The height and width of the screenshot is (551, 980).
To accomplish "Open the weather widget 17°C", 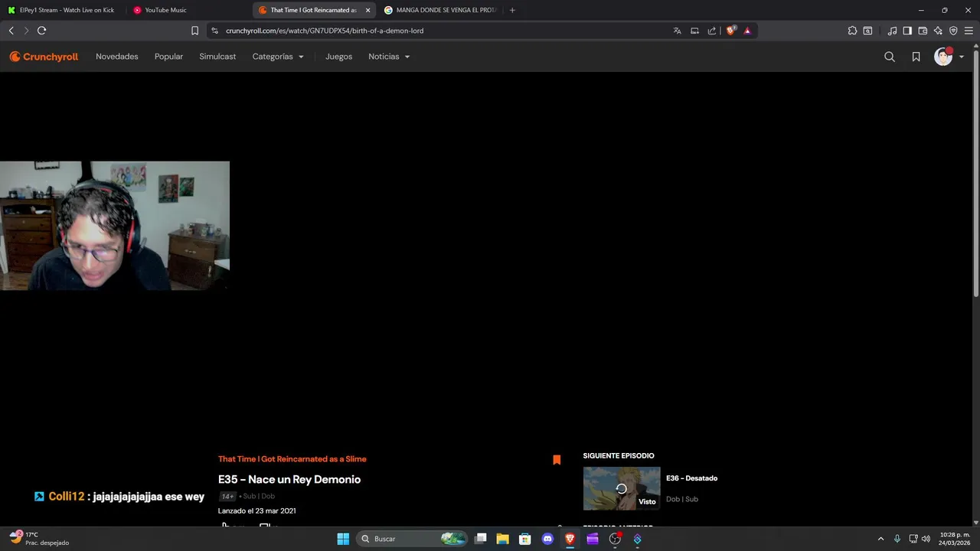I will click(39, 539).
